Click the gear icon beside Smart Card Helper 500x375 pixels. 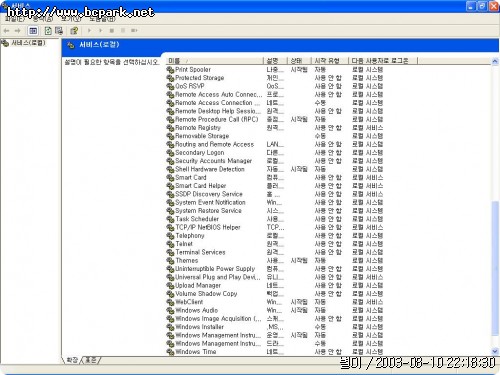click(170, 186)
